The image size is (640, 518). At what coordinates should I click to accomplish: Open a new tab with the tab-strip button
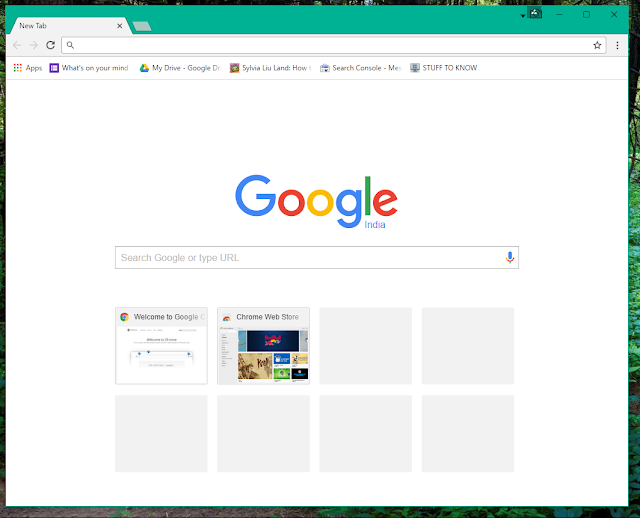click(x=142, y=27)
